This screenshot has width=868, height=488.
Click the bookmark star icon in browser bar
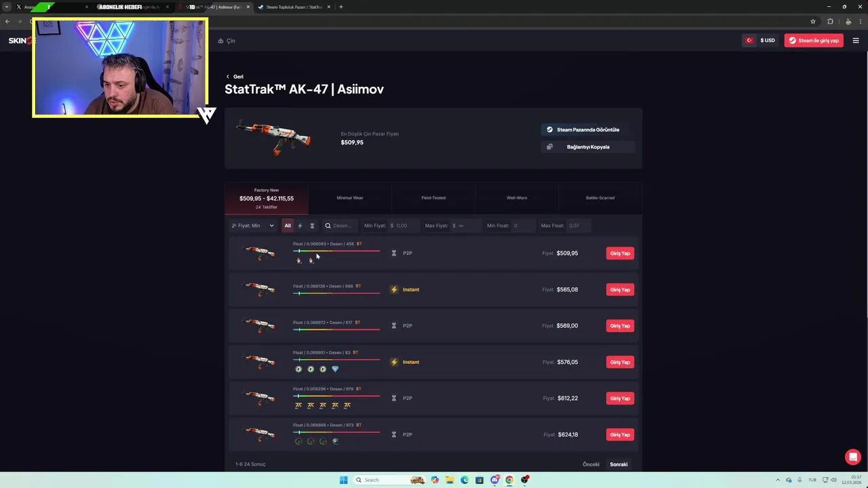point(813,21)
